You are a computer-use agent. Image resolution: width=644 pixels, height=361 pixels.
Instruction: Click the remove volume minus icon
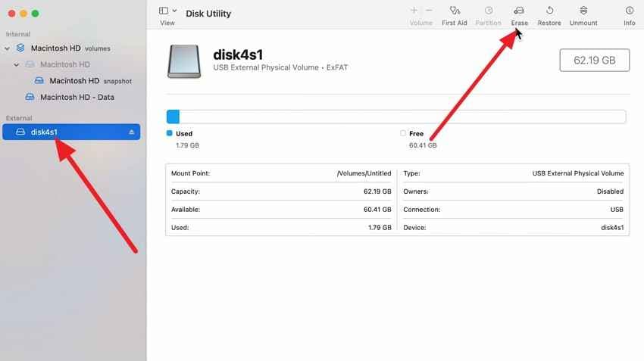pyautogui.click(x=429, y=11)
